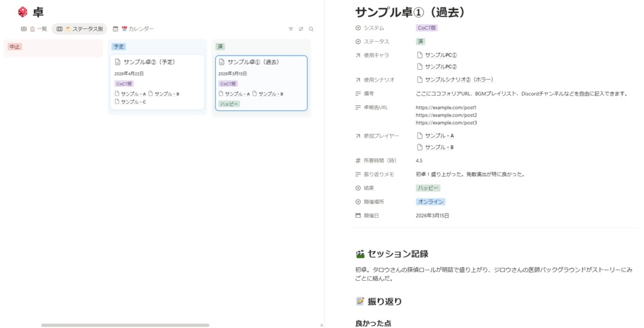The image size is (644, 328).
Task: Open サンプル・C in the 予定 card
Action: [x=130, y=101]
